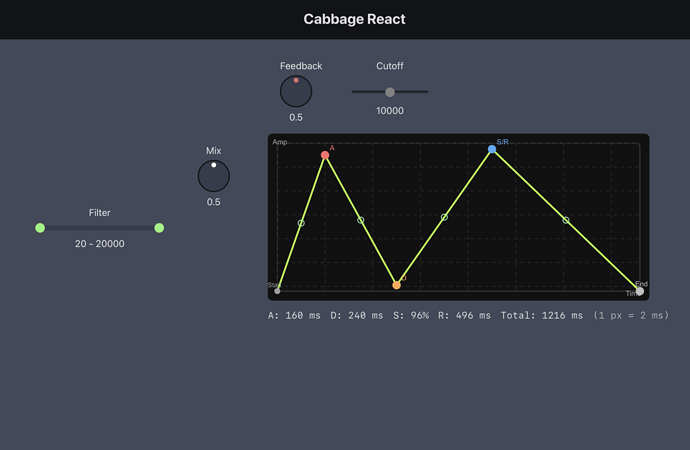The image size is (690, 450).
Task: Click the Filter track between the two handles
Action: pos(100,228)
